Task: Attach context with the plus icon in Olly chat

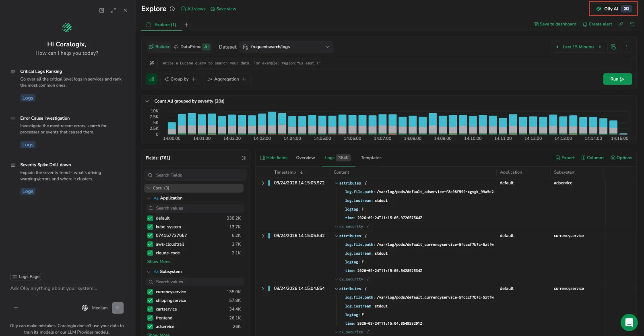Action: click(x=16, y=308)
